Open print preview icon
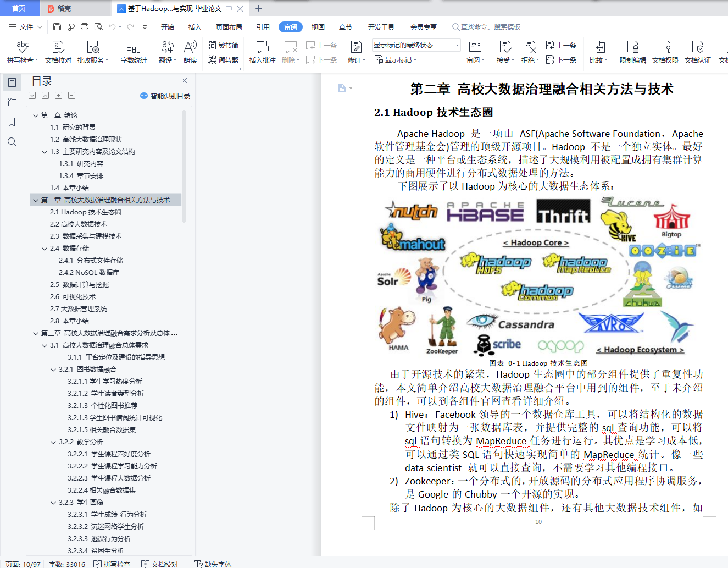 tap(98, 26)
